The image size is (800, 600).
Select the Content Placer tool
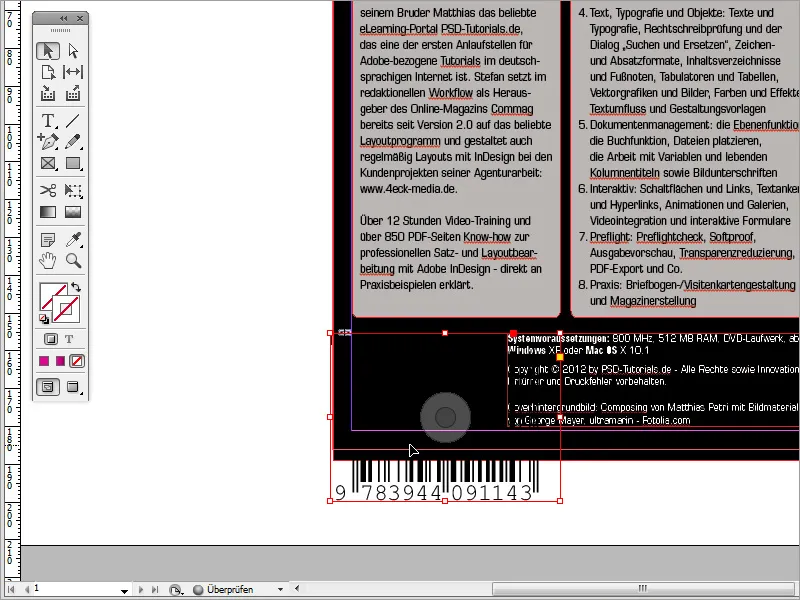pos(73,94)
